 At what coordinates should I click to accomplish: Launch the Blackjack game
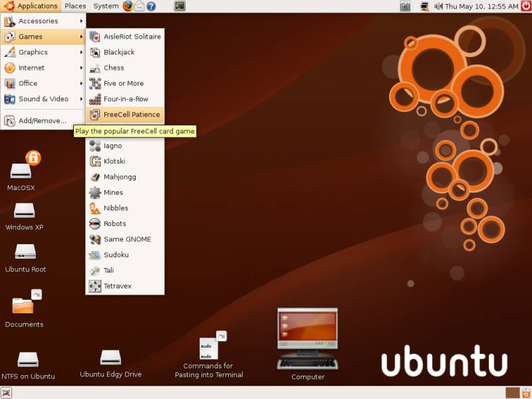[x=125, y=53]
